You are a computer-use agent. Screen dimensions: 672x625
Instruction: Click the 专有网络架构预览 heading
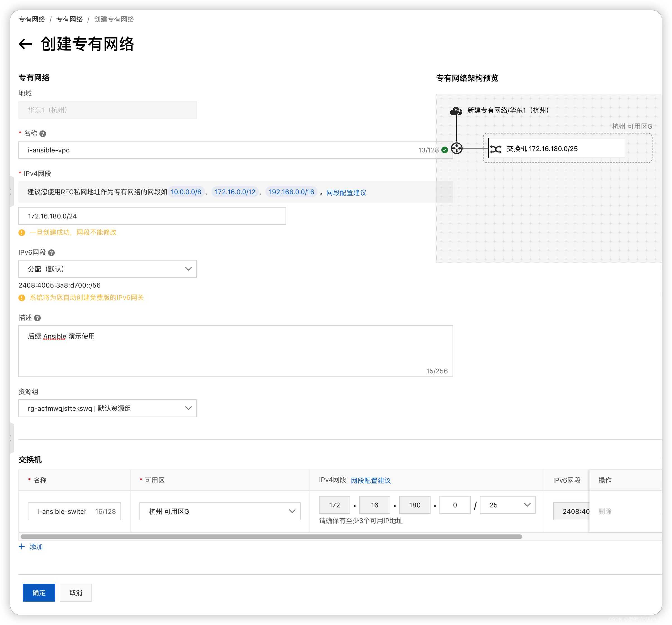(x=467, y=78)
